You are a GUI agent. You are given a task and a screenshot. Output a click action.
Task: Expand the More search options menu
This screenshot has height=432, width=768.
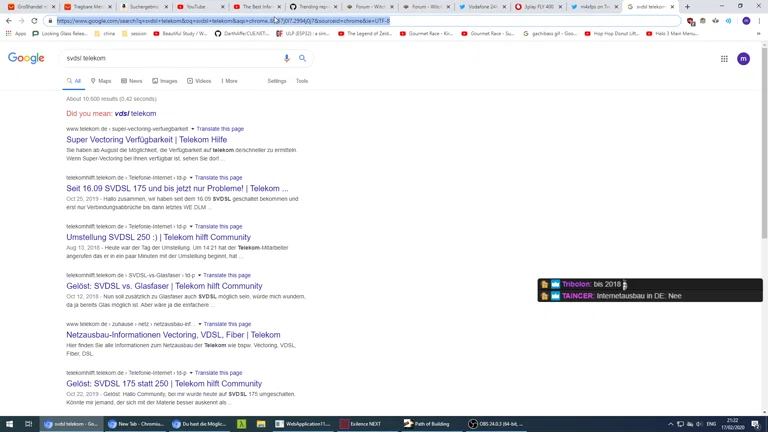tap(229, 81)
